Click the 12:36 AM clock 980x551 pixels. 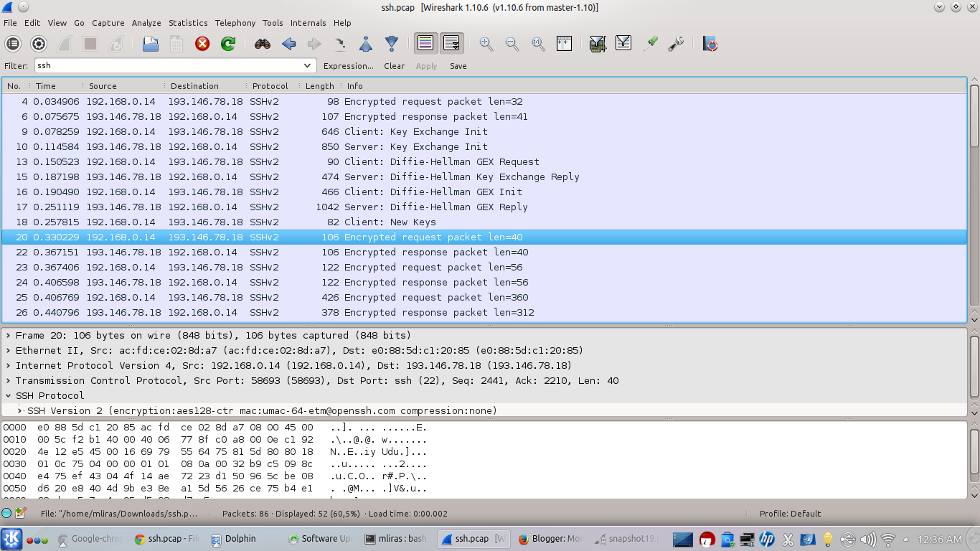(939, 540)
